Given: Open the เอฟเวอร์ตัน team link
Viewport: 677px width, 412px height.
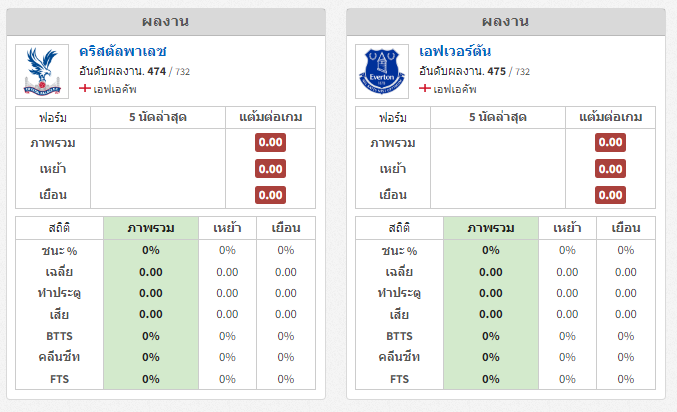Looking at the screenshot, I should click(455, 51).
